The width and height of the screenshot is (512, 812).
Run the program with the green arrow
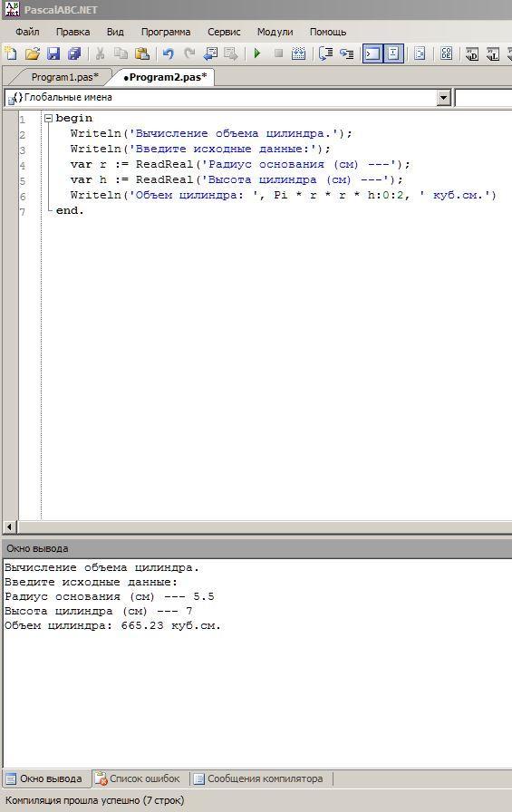pos(257,53)
